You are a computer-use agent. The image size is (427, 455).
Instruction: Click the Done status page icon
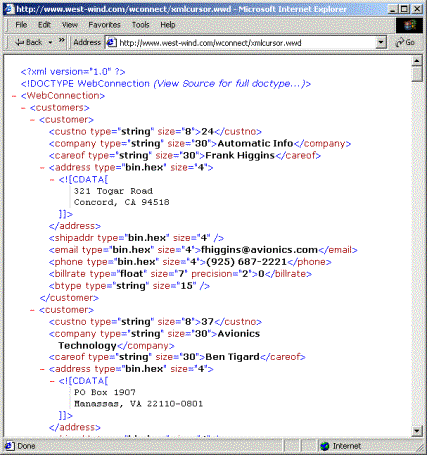coord(10,446)
